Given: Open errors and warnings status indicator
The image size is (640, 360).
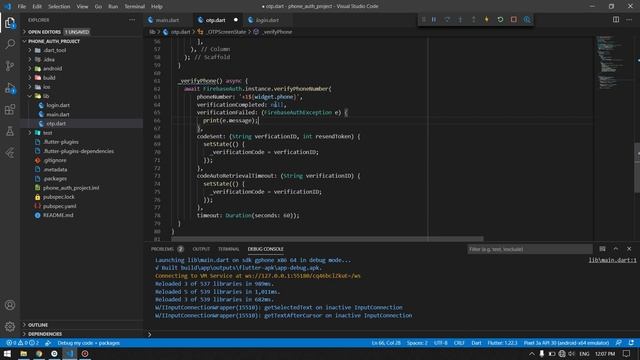Looking at the screenshot, I should (23, 343).
